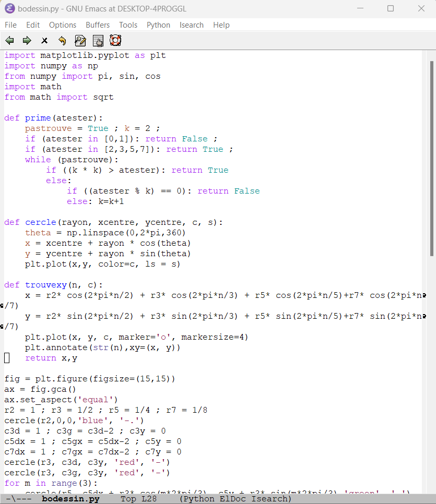Screen dimensions: 436x504
Task: Click ElDoc minor mode indicator
Action: 232,499
